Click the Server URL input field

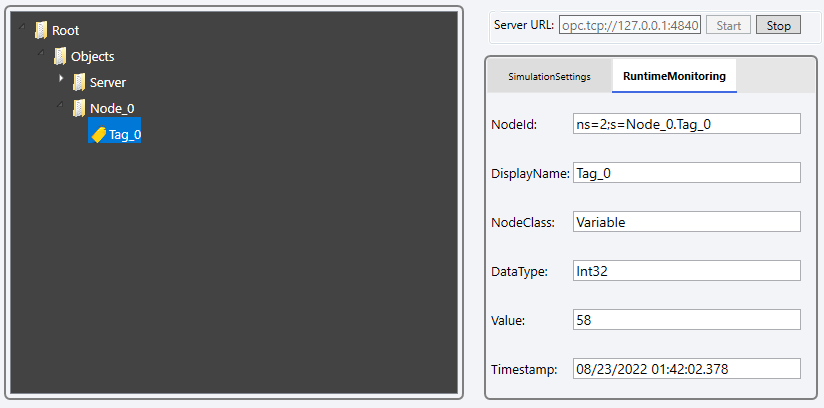(x=629, y=24)
